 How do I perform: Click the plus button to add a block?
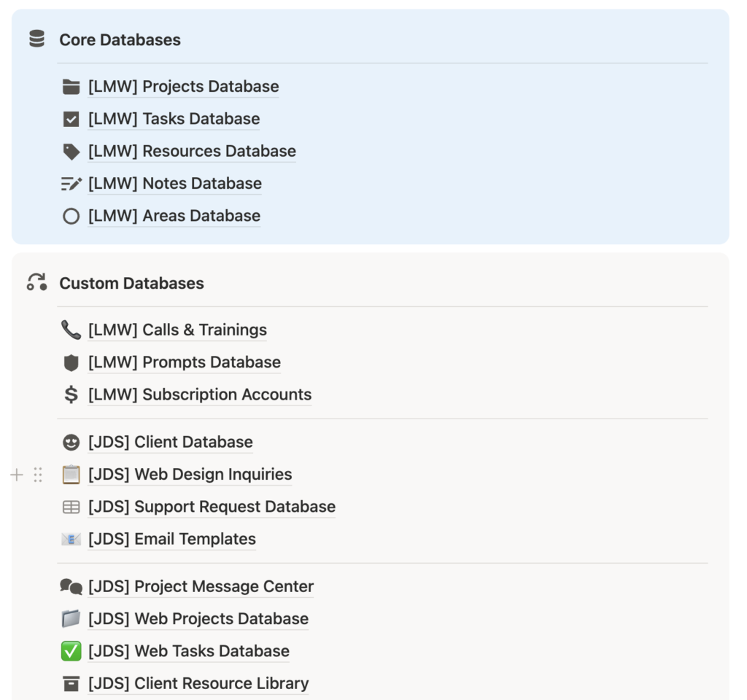pyautogui.click(x=17, y=475)
